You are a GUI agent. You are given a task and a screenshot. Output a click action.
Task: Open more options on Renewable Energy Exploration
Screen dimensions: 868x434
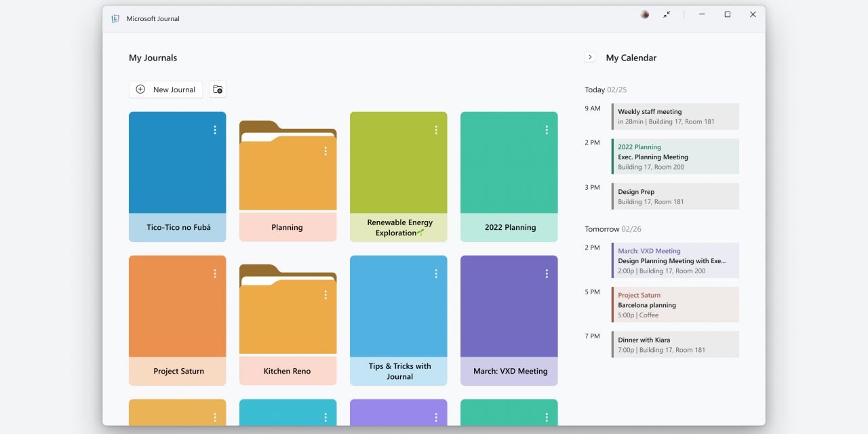click(x=436, y=130)
